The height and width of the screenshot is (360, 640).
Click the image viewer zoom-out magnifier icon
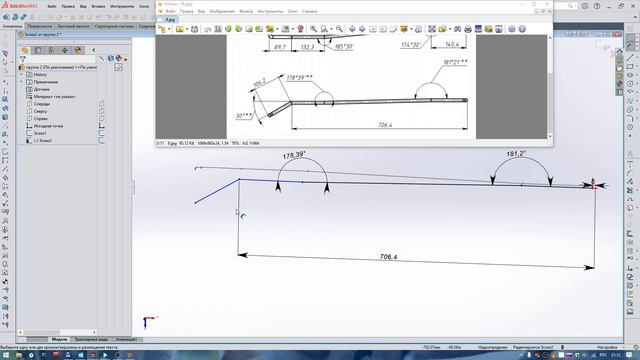(x=339, y=29)
